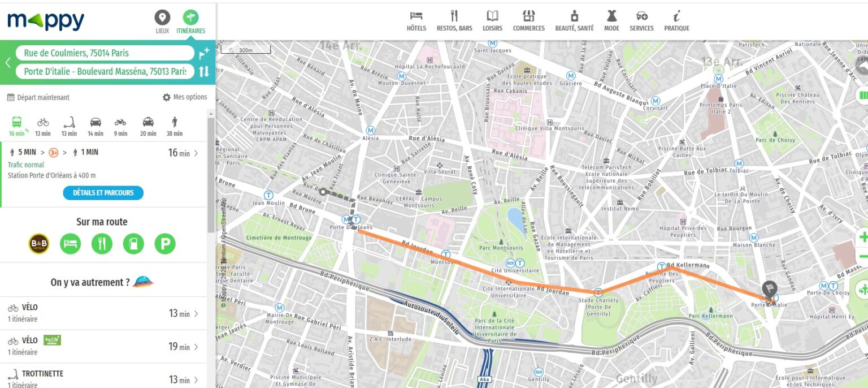Viewport: 868px width, 388px height.
Task: Swap departure and destination addresses
Action: [204, 71]
